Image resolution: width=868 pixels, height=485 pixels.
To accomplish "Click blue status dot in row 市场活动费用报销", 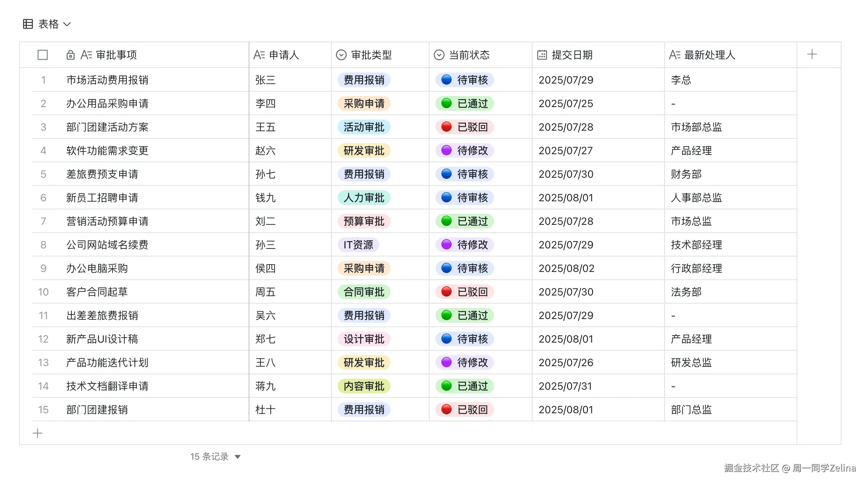I will (x=447, y=79).
